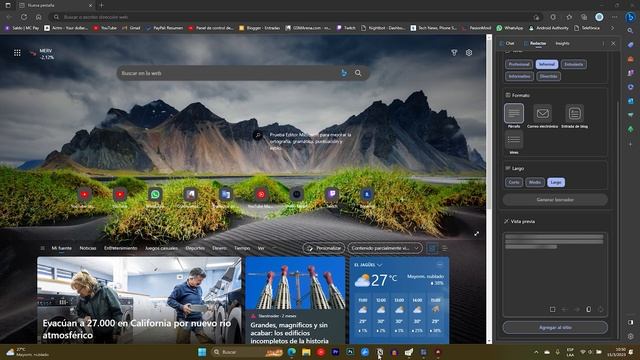Switch to the Chat tab
Image resolution: width=640 pixels, height=360 pixels.
pos(507,43)
